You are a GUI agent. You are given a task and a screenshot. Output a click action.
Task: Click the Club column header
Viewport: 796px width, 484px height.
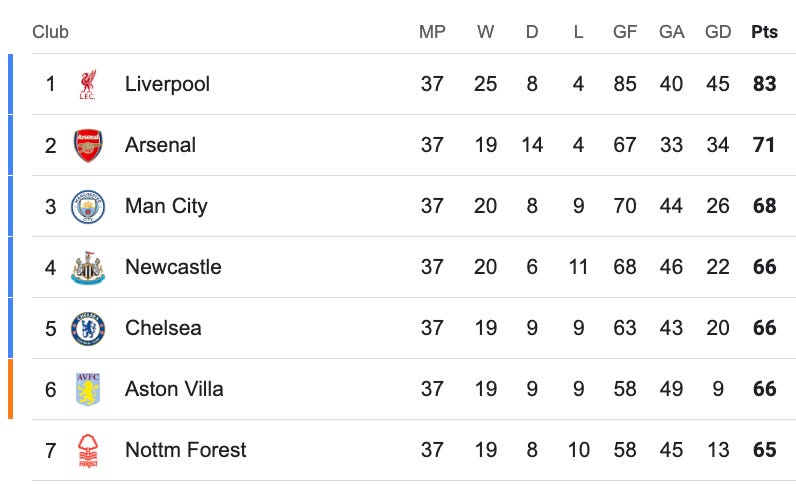[x=50, y=32]
